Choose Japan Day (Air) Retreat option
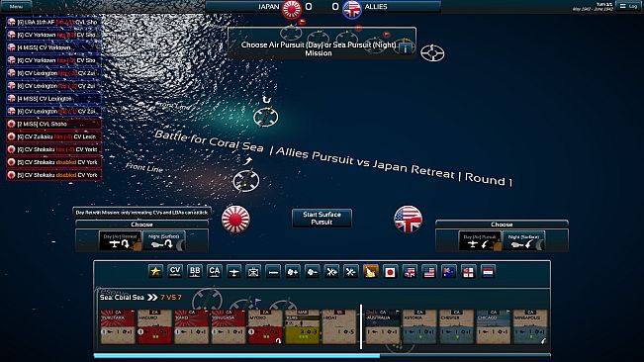This screenshot has height=362, width=644. pos(121,241)
